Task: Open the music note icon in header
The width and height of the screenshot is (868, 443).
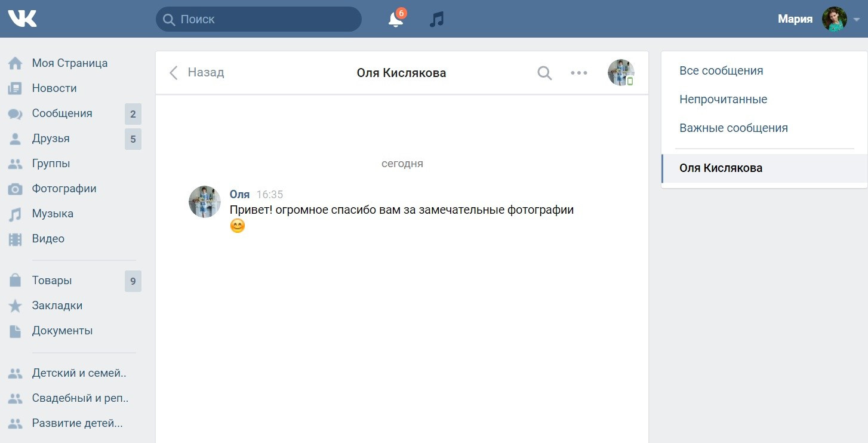Action: pos(437,19)
